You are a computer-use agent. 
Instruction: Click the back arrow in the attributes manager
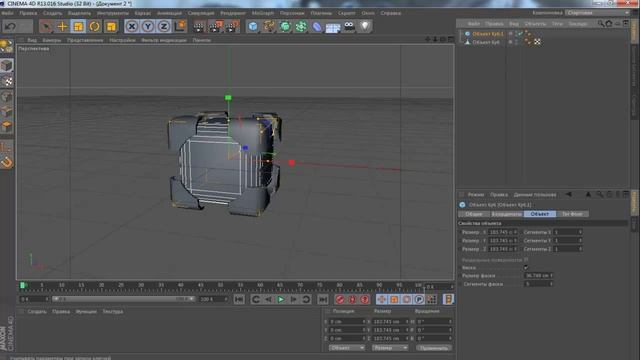point(568,195)
